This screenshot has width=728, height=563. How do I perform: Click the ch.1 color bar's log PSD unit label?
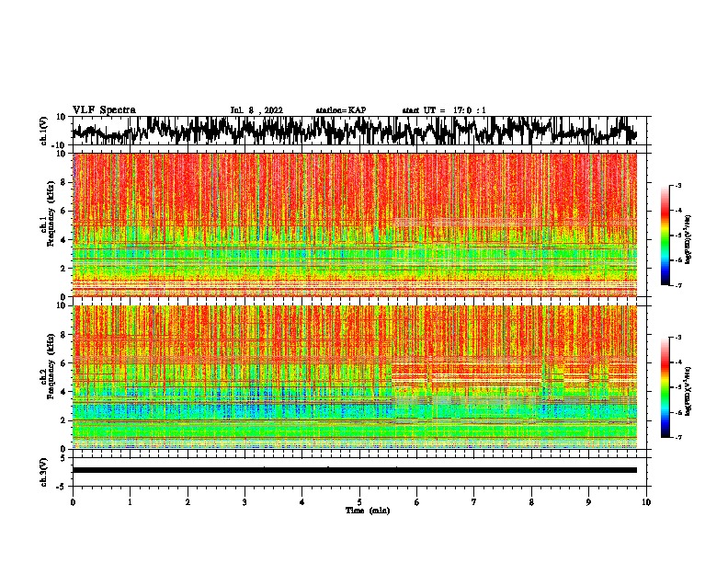[688, 239]
